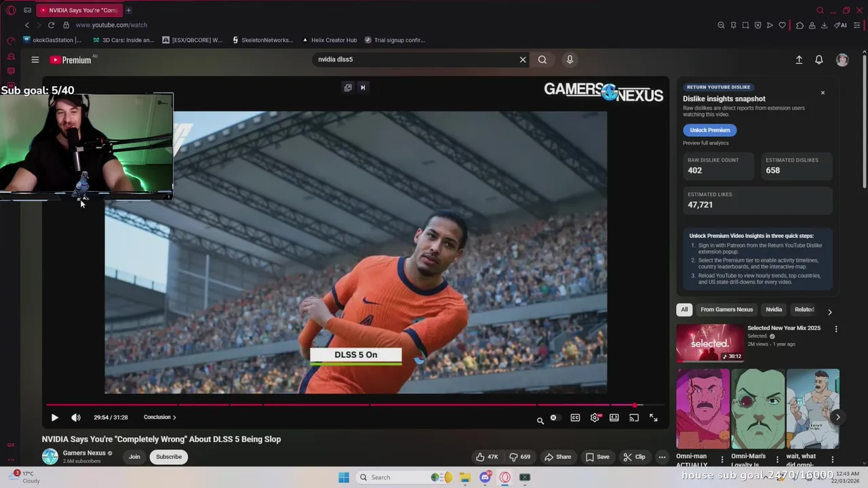This screenshot has height=488, width=868.
Task: Open options for Omni-Man's Loyalty short
Action: (776, 460)
